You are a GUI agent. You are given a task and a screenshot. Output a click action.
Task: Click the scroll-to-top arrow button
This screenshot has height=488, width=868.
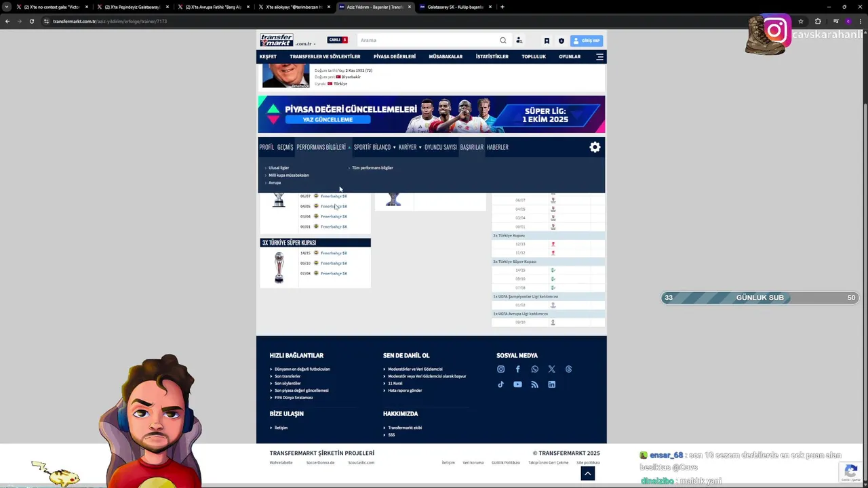pyautogui.click(x=588, y=474)
